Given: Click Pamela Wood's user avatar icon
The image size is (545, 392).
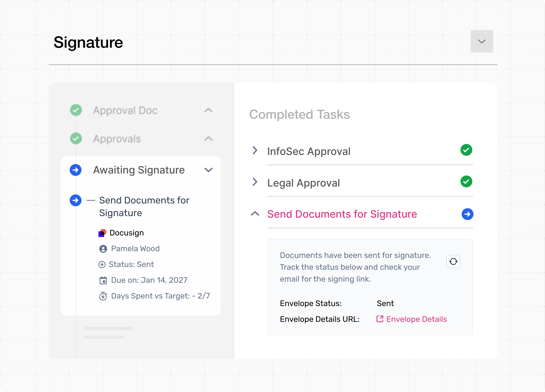Looking at the screenshot, I should tap(103, 249).
